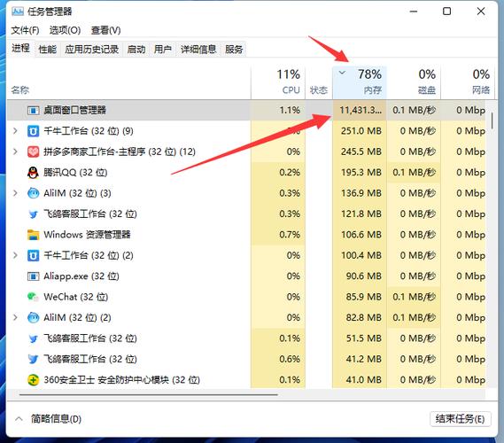Switch to the 服务 tab
Viewport: 504px width, 443px height.
tap(234, 50)
